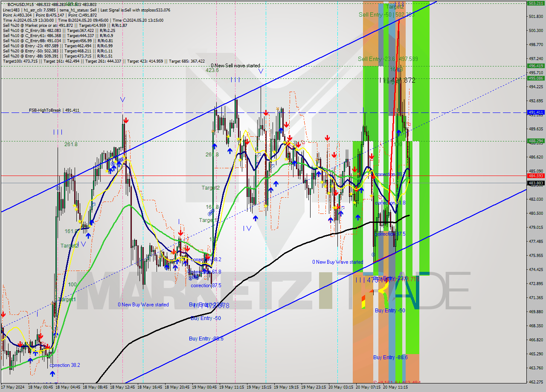
Task: Click the 'Sell %20 @ Market price' line
Action: point(66,25)
